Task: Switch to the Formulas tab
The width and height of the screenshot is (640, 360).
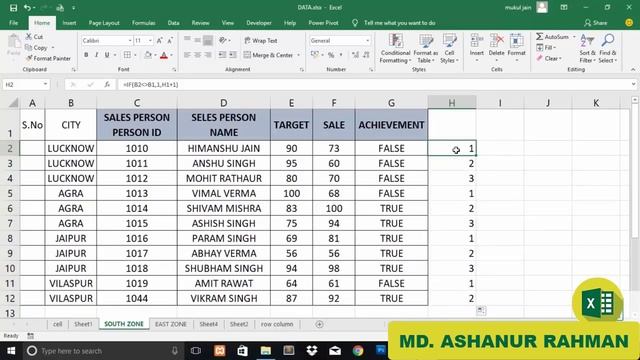Action: click(x=143, y=23)
